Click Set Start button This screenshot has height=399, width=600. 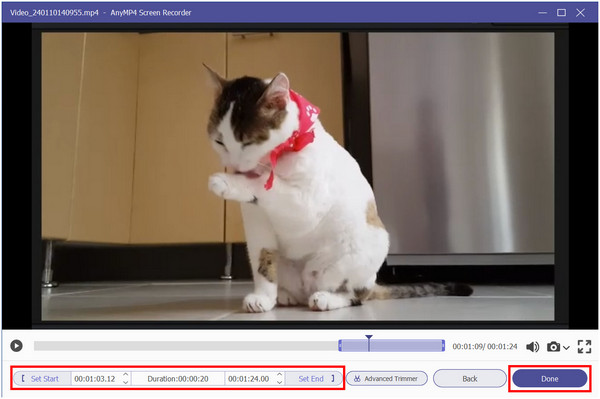point(42,379)
